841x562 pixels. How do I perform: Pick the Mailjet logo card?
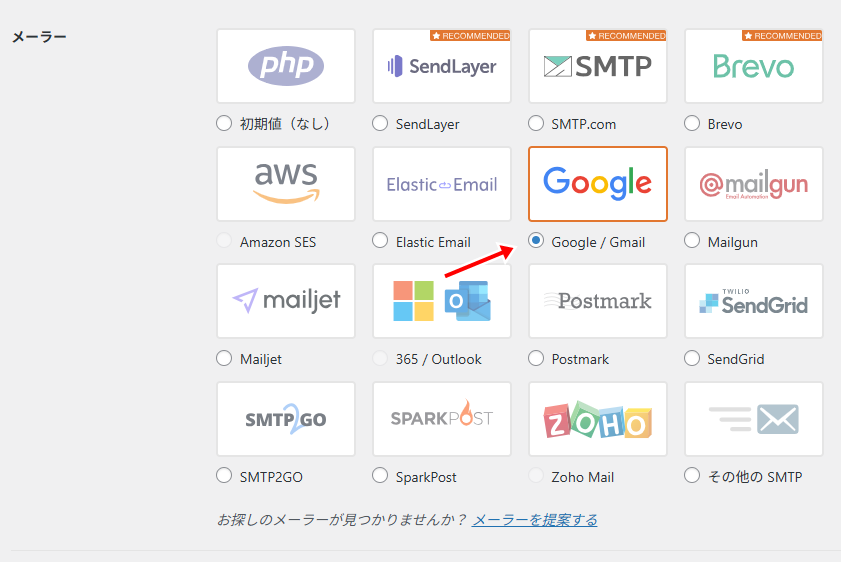coord(286,301)
